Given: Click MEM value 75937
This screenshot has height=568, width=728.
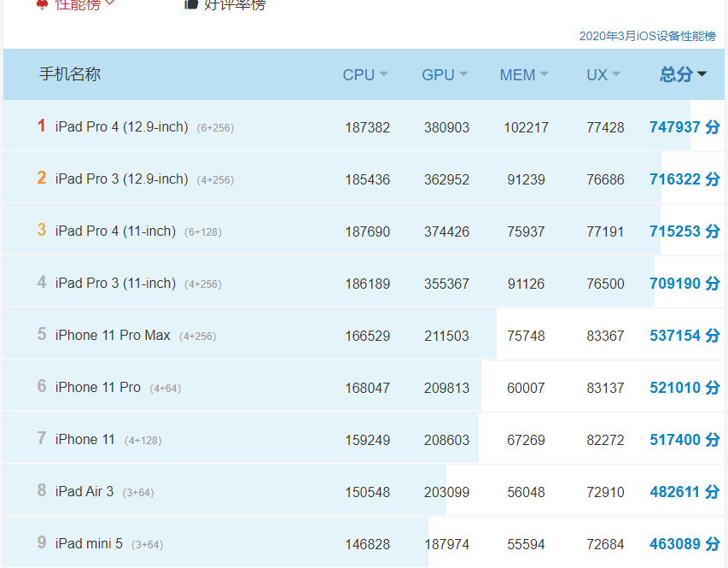Looking at the screenshot, I should click(526, 231).
